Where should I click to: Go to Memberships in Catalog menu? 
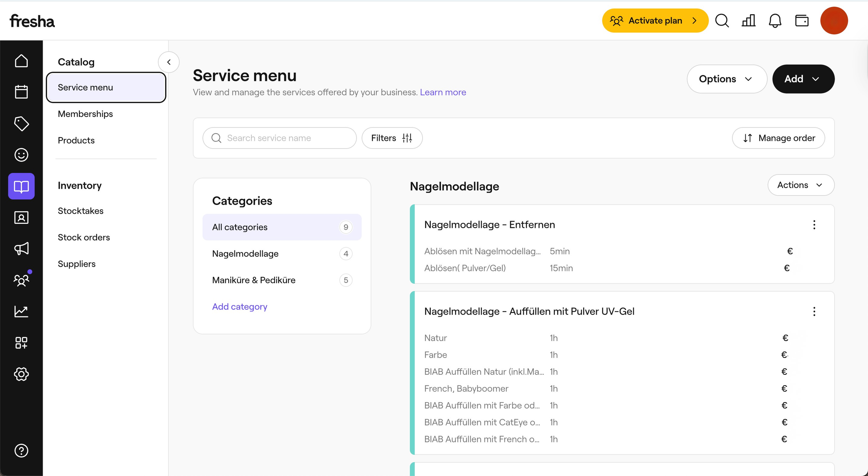85,114
